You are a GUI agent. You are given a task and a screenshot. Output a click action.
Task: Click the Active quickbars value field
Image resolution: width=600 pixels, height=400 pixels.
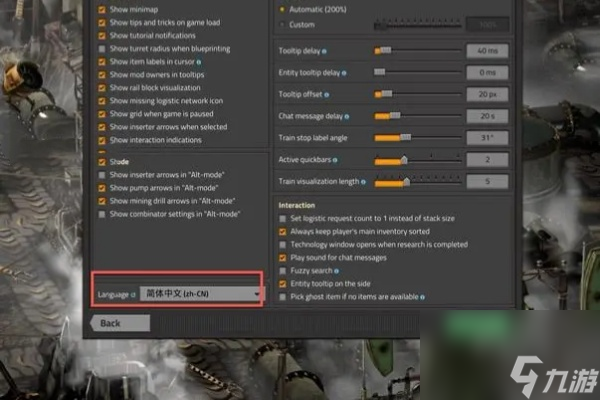click(x=487, y=160)
